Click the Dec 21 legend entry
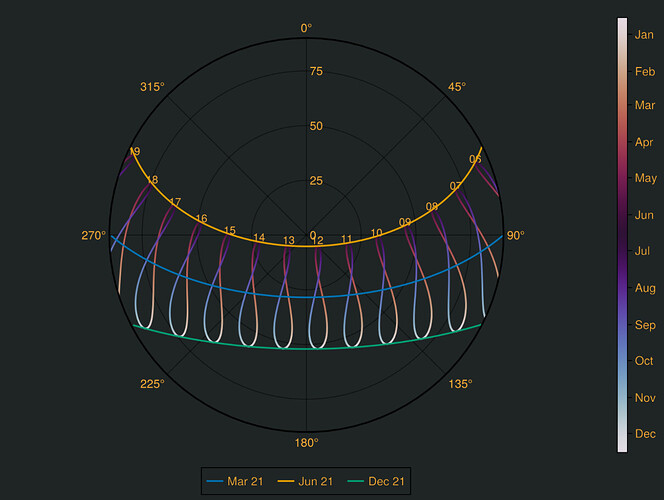This screenshot has width=664, height=500. [376, 481]
